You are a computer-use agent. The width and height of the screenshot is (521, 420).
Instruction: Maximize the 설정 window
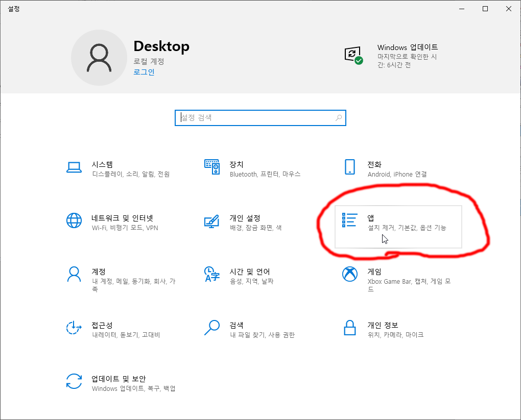coord(485,9)
